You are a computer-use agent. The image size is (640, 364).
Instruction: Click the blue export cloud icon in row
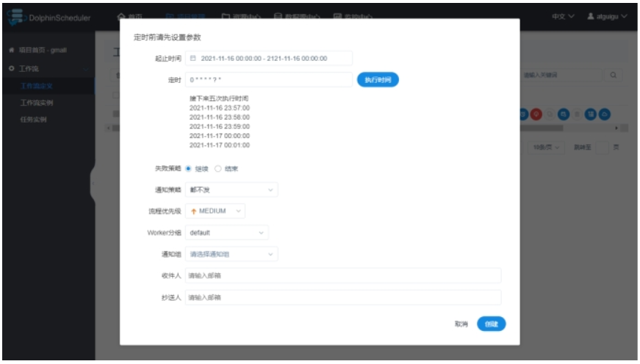605,114
